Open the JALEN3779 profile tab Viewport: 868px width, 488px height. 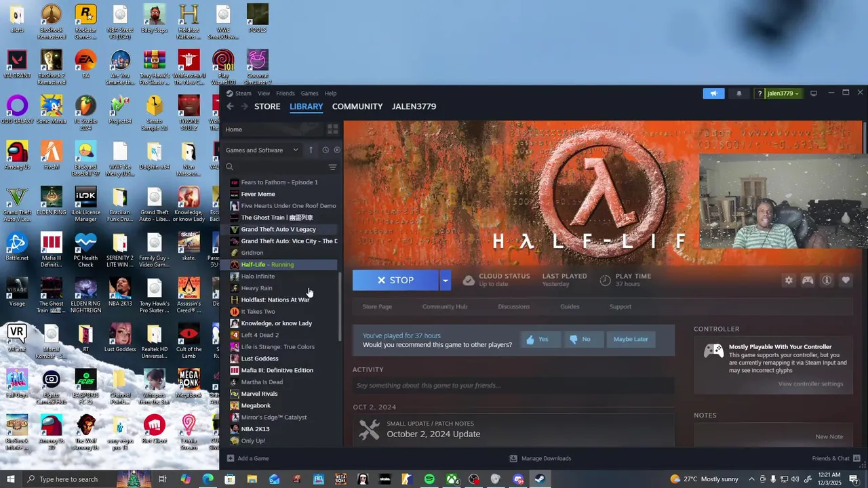pos(414,106)
